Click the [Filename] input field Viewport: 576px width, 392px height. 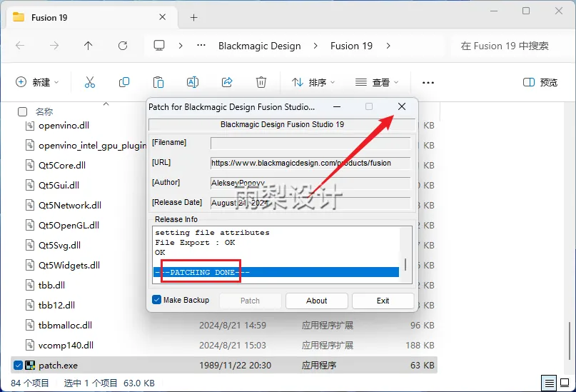310,144
